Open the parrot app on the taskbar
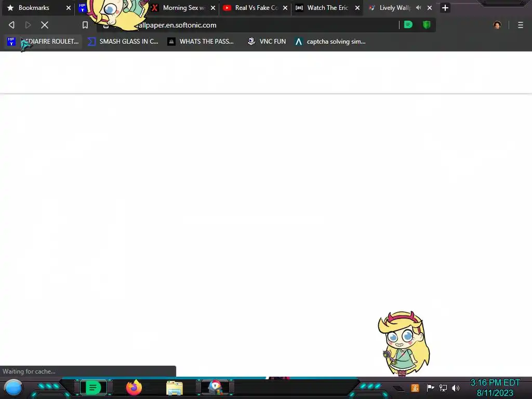 coord(216,388)
